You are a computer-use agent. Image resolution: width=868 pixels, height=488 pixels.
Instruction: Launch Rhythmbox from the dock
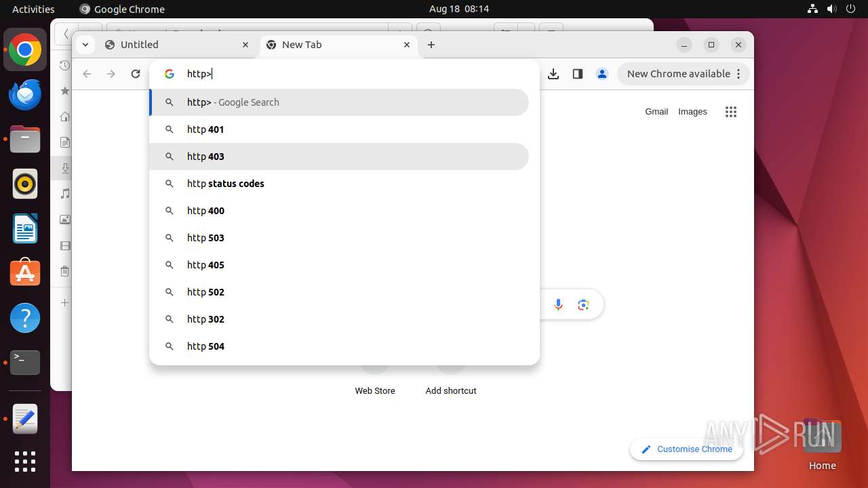click(x=25, y=184)
